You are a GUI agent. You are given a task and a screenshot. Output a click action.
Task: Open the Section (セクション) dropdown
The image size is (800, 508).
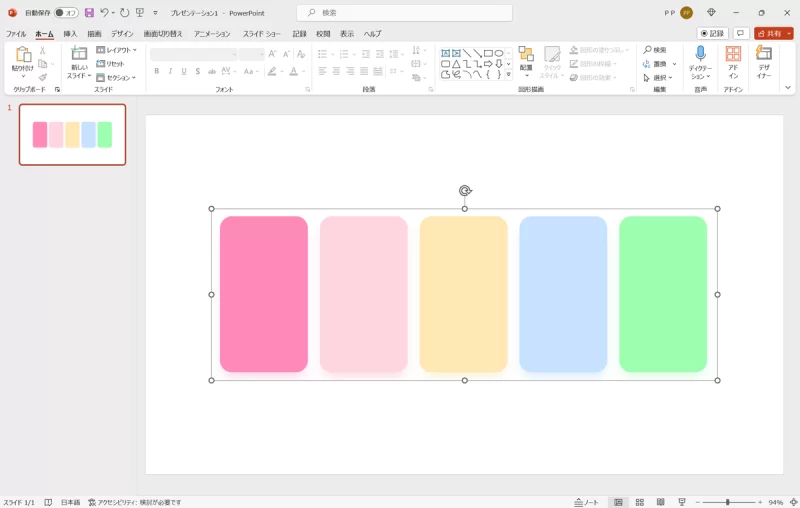116,78
